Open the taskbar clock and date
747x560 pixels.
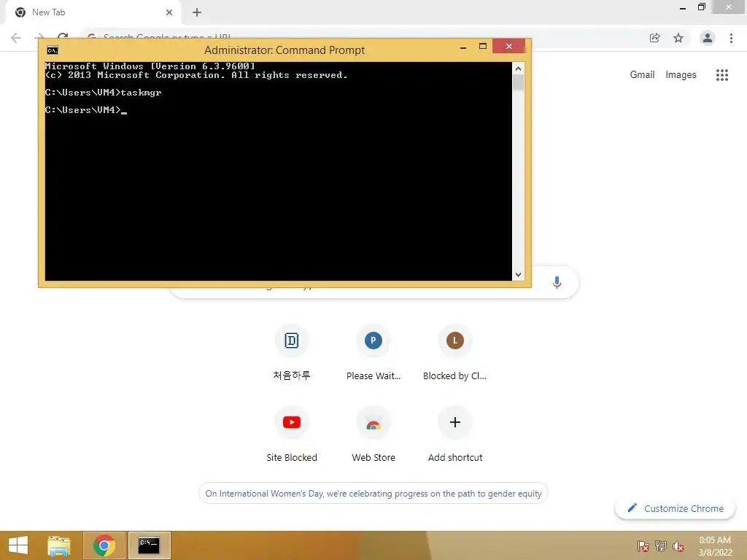715,546
